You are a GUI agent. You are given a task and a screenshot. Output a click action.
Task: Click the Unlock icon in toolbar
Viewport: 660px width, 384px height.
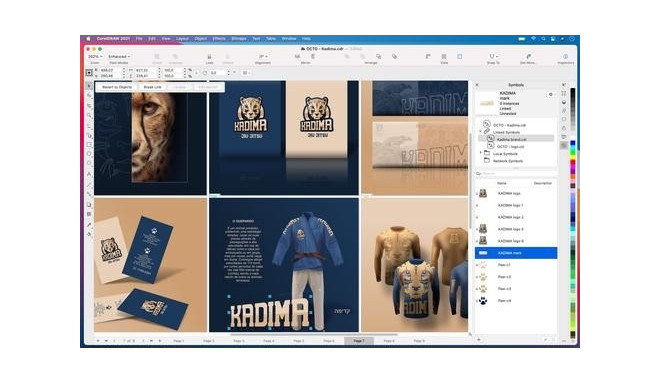(228, 56)
